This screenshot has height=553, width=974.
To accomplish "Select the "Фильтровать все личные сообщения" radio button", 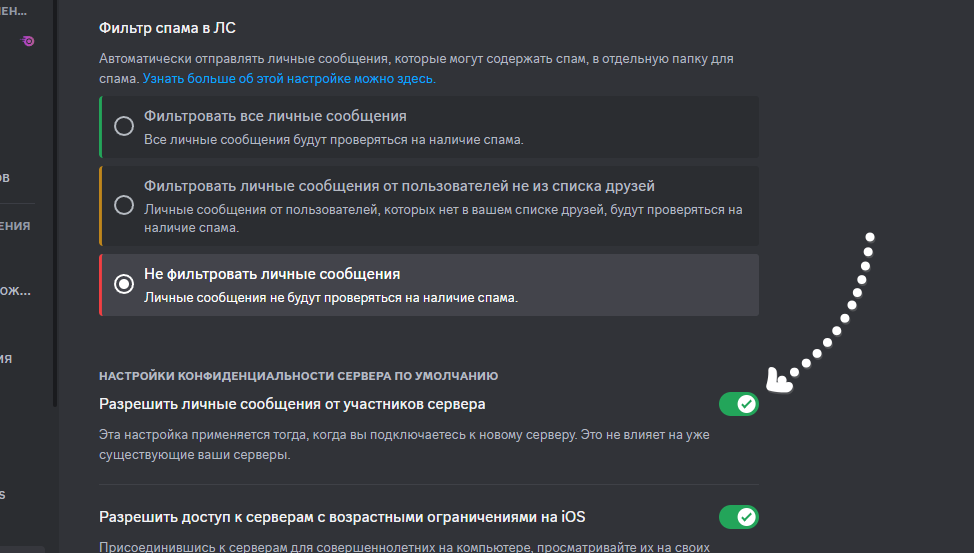I will coord(124,126).
